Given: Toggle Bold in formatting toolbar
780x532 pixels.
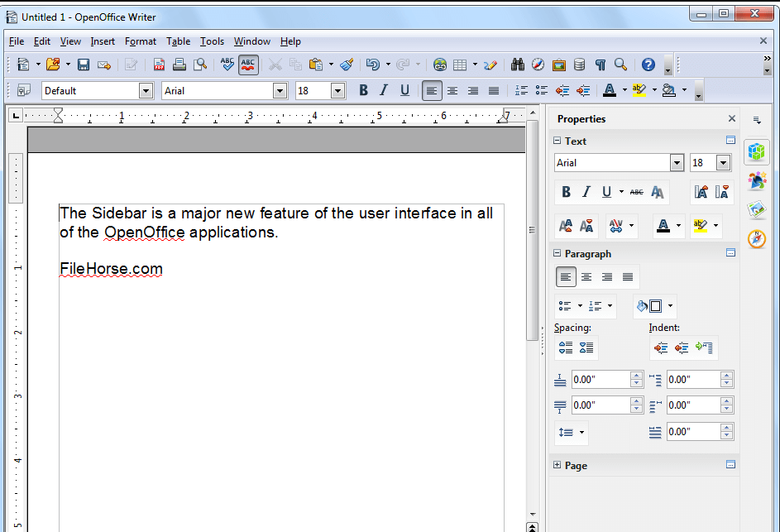Looking at the screenshot, I should 363,90.
